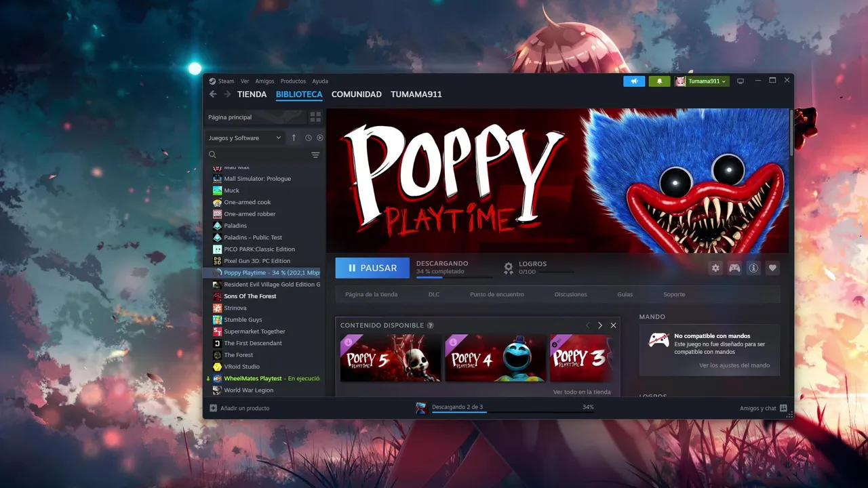
Task: Switch to Big Picture mode monitor icon
Action: [741, 81]
